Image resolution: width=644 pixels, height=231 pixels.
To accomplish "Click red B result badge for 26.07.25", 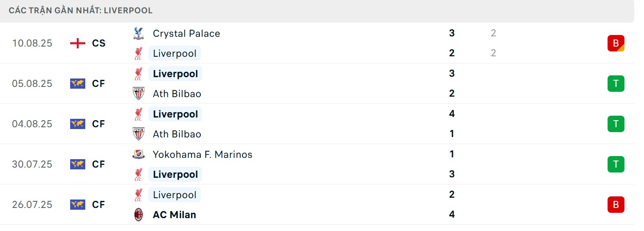I will point(616,204).
